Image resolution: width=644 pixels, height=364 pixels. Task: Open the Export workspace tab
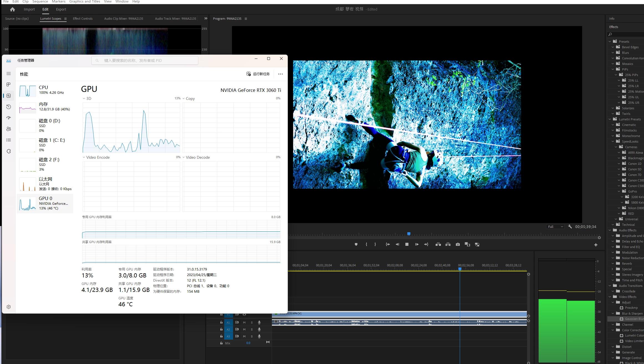point(61,9)
